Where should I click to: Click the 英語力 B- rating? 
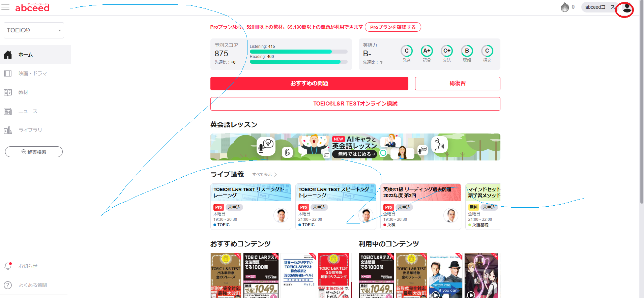click(367, 54)
